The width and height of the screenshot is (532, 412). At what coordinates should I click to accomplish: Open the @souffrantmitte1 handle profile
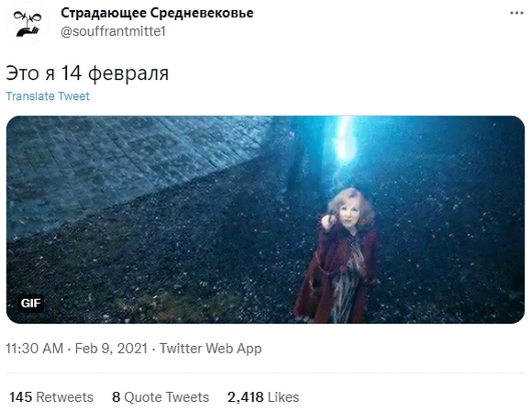coord(114,31)
